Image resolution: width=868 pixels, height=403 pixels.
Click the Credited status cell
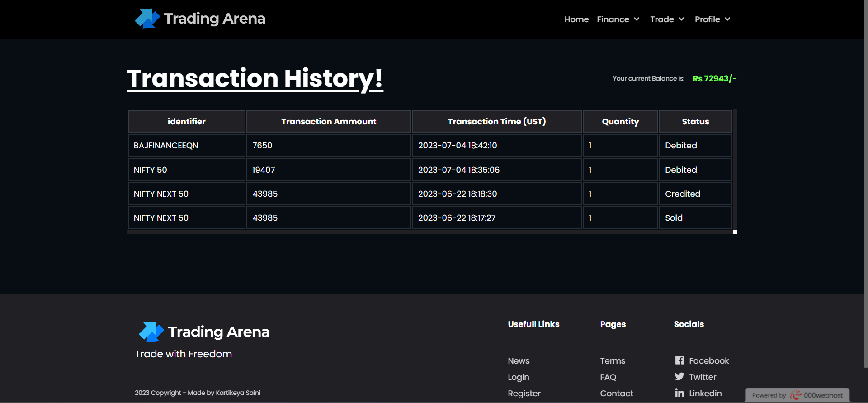[695, 194]
